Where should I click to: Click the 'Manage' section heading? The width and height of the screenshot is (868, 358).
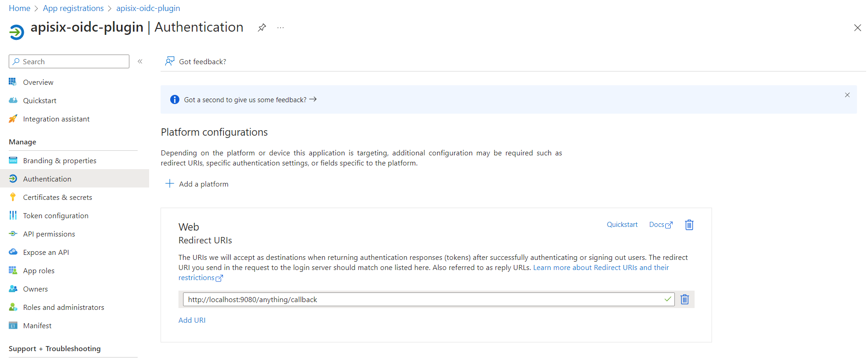click(x=22, y=142)
